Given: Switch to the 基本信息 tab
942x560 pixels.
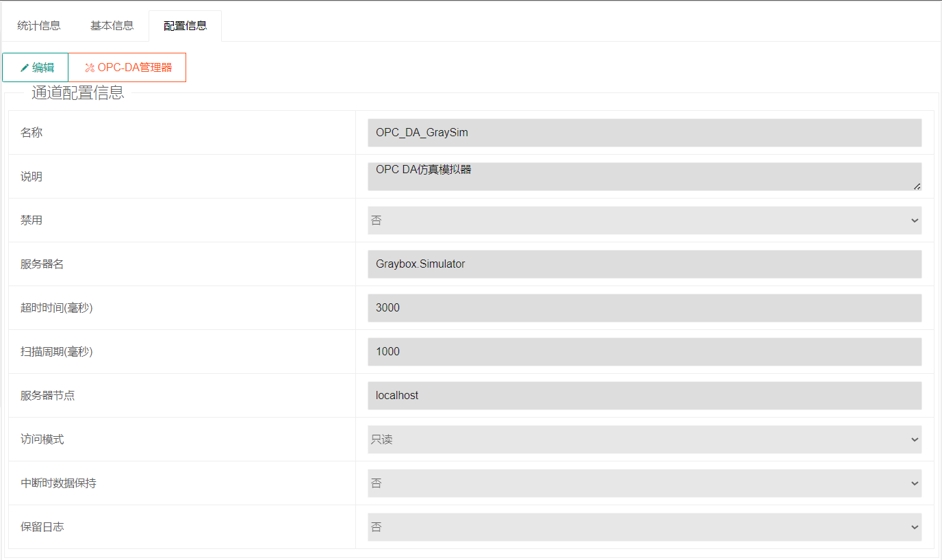Looking at the screenshot, I should coord(112,26).
